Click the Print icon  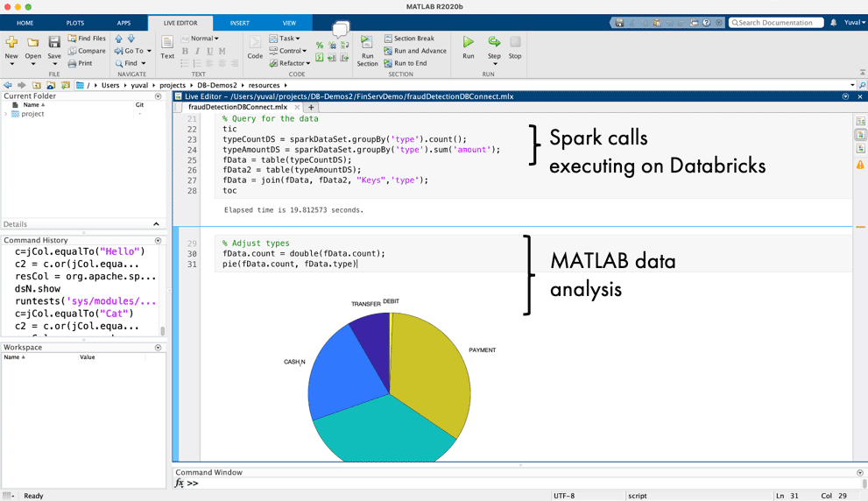[80, 63]
